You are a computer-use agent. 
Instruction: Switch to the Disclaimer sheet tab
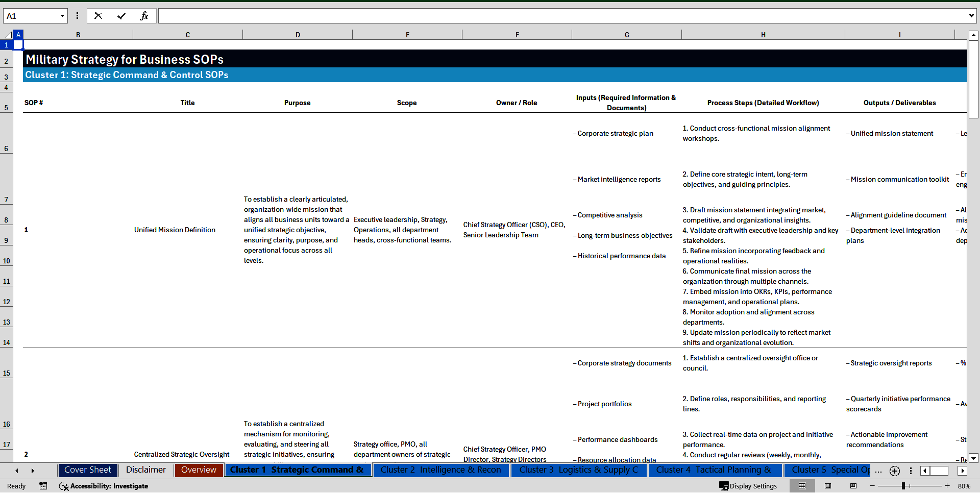coord(145,470)
